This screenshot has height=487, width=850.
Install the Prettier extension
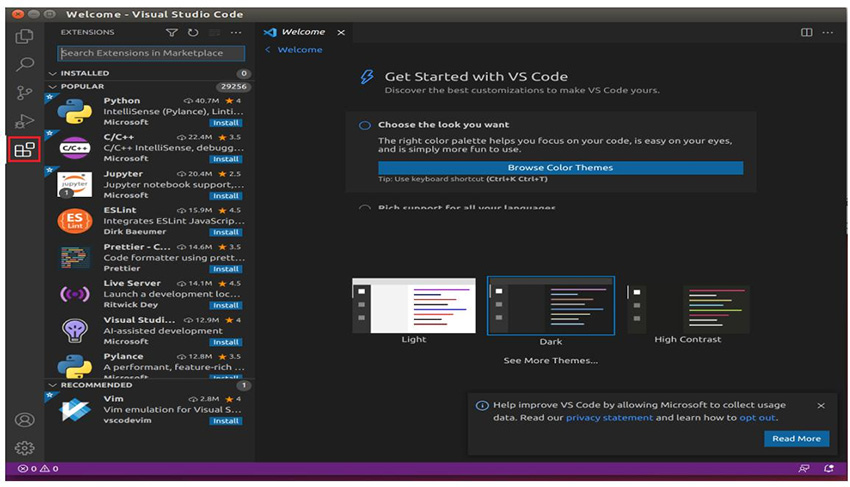(226, 269)
